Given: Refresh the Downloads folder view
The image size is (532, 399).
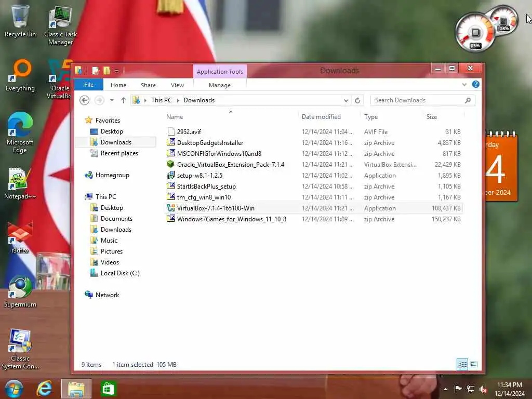Looking at the screenshot, I should [x=357, y=100].
